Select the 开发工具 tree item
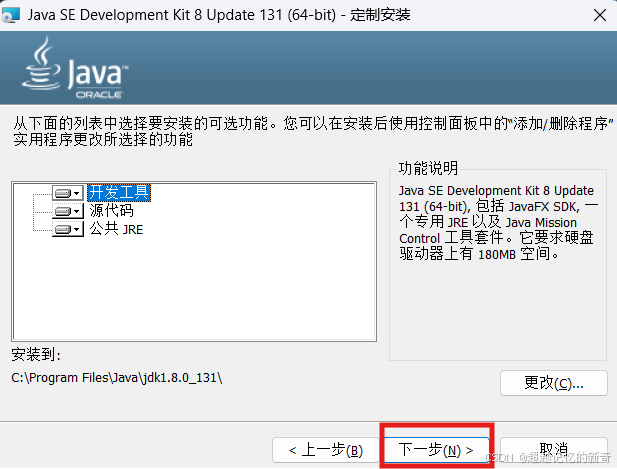The height and width of the screenshot is (469, 617). [119, 193]
